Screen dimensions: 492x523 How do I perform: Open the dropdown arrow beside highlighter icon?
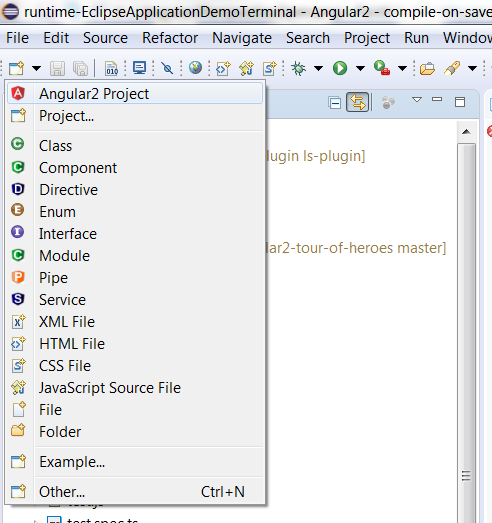click(x=472, y=68)
